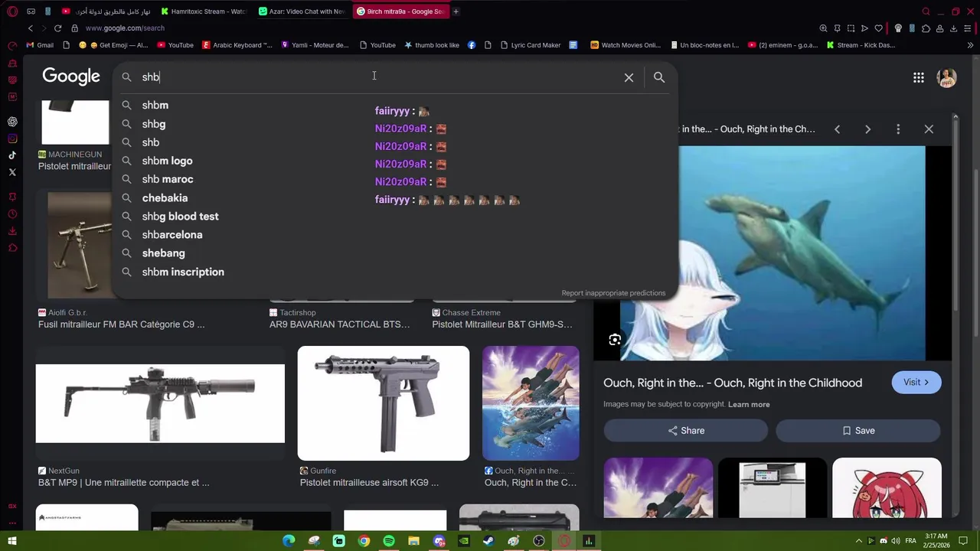Open the Watch Movies Online bookmark
The height and width of the screenshot is (551, 980).
pos(625,45)
